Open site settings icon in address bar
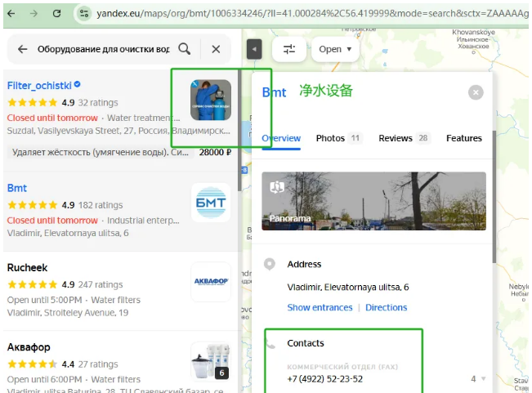 pos(84,14)
